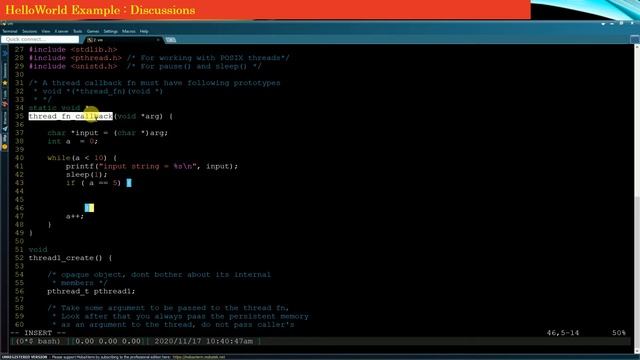Open the Terminal menu
The image size is (640, 360).
[10, 31]
